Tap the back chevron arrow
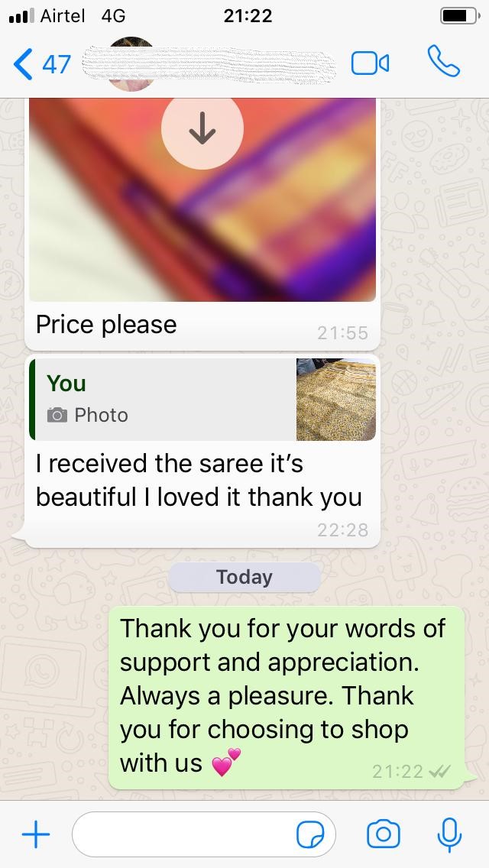Viewport: 489px width, 868px height. (x=23, y=63)
